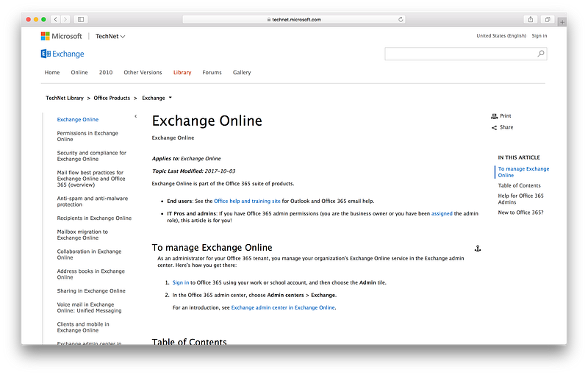Click the anchor icon beside heading
Viewport: 588px width, 375px height.
pos(477,249)
